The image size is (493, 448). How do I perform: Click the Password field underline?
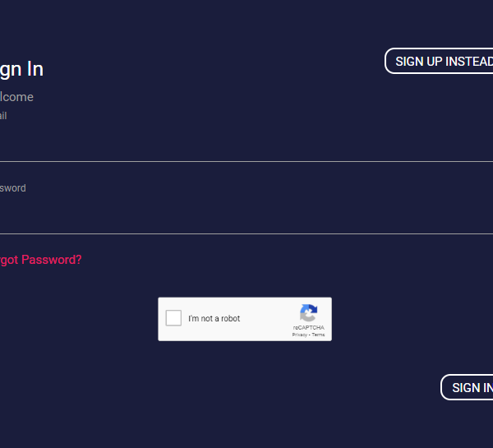[x=246, y=233]
